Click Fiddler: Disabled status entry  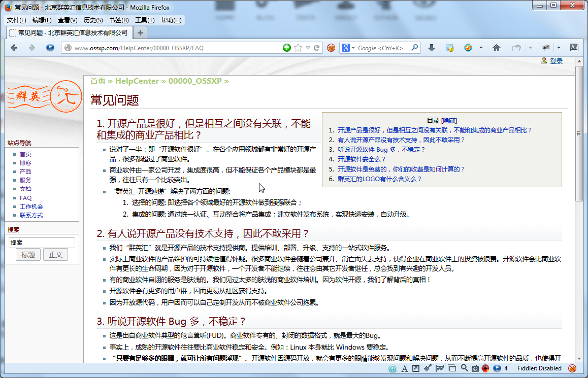(539, 368)
